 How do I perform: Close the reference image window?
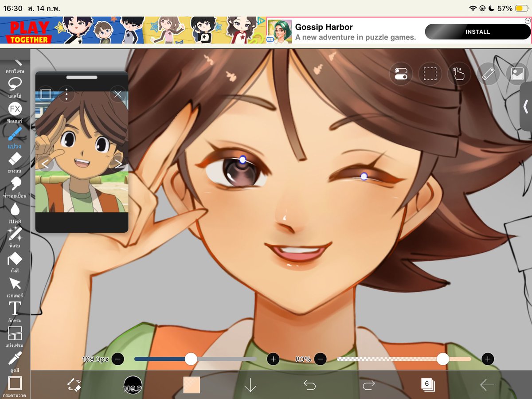point(118,94)
